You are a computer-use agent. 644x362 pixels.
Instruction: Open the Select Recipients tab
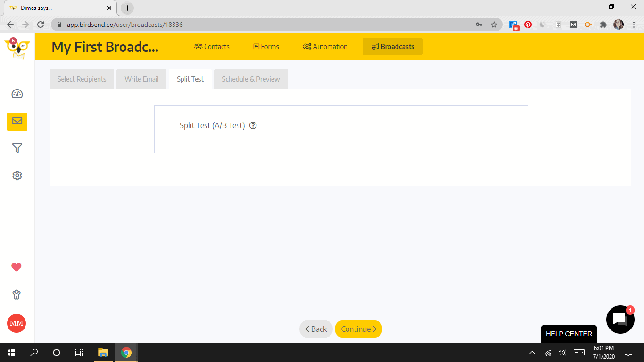coord(82,79)
